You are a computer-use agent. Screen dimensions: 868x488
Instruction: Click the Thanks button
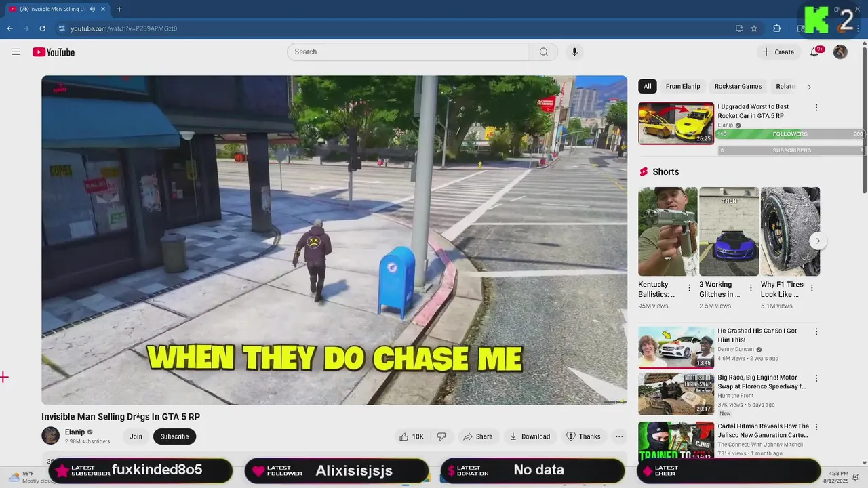point(583,436)
